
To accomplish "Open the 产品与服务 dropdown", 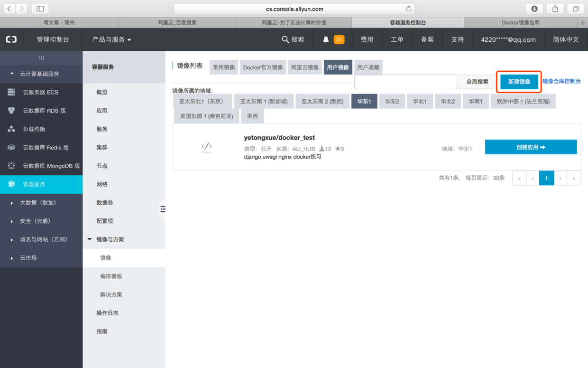I will 111,39.
